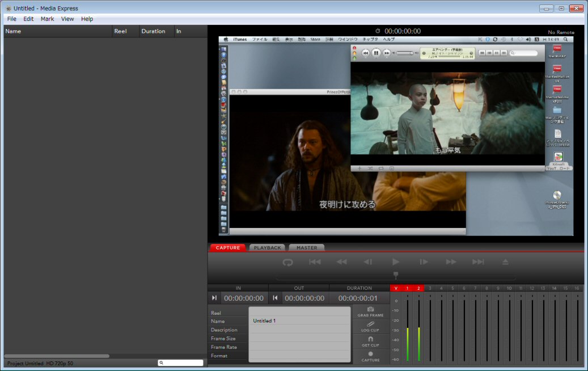Viewport: 588px width, 371px height.
Task: Toggle the V video channel enable
Action: pyautogui.click(x=396, y=288)
